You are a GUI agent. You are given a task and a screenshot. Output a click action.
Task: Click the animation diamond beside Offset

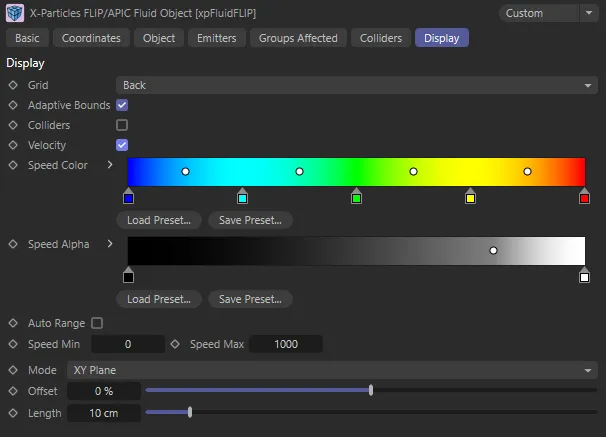(13, 390)
